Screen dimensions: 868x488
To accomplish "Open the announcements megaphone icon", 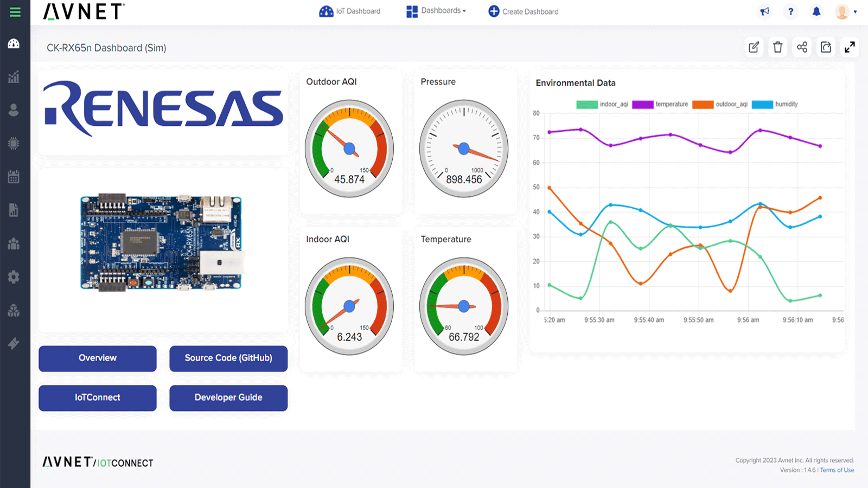I will click(764, 11).
